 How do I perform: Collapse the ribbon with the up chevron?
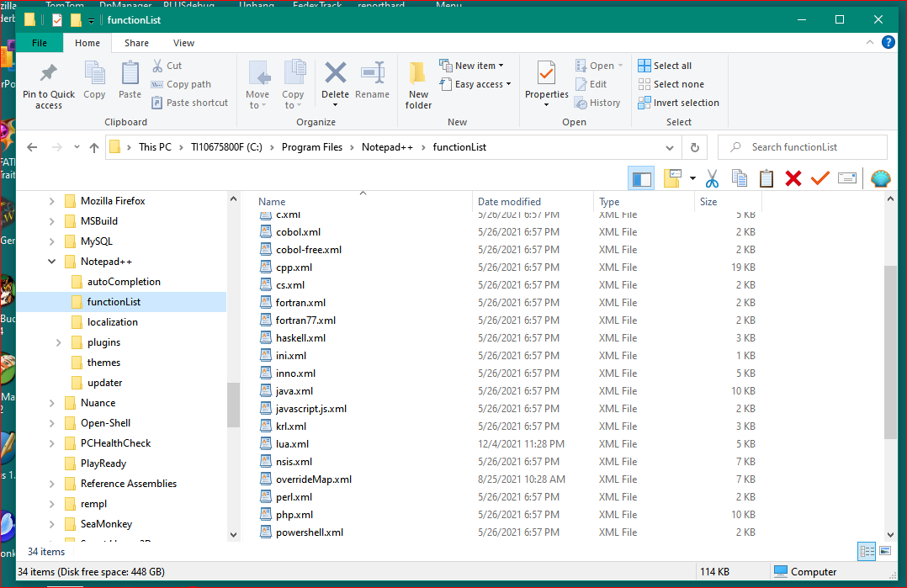[x=869, y=42]
